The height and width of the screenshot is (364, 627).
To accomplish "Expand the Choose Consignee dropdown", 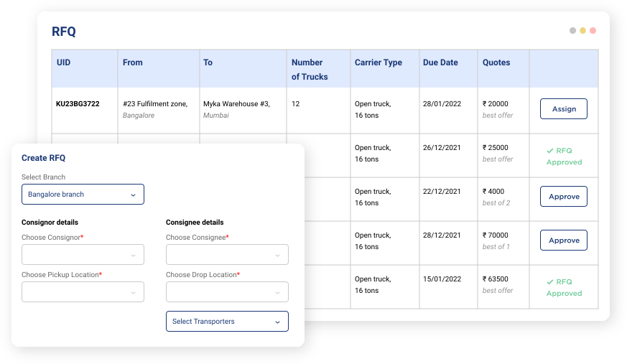I will 227,255.
